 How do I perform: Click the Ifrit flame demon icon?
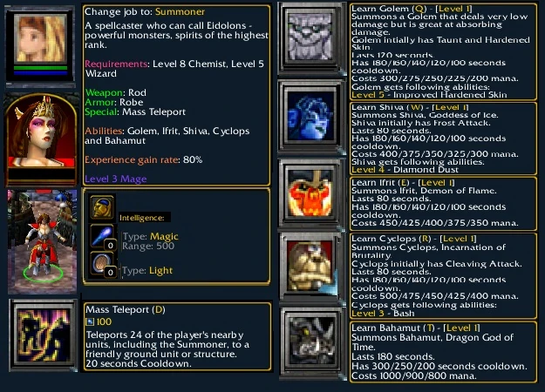tap(311, 193)
